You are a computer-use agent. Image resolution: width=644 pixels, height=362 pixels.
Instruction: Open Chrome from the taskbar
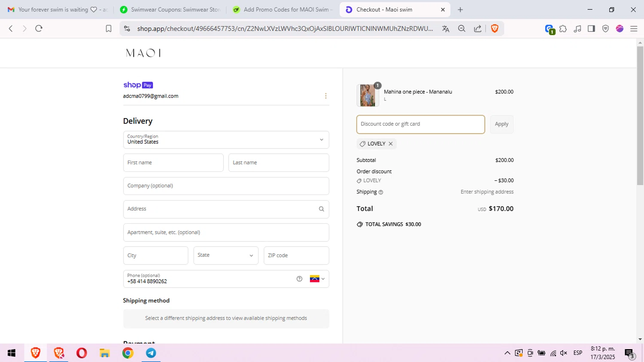point(128,353)
